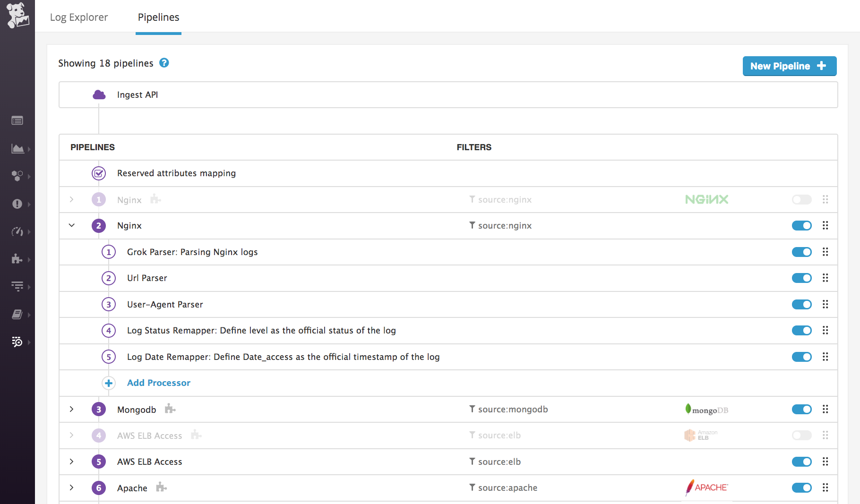
Task: Open the Notebooks sidebar icon
Action: point(17,315)
